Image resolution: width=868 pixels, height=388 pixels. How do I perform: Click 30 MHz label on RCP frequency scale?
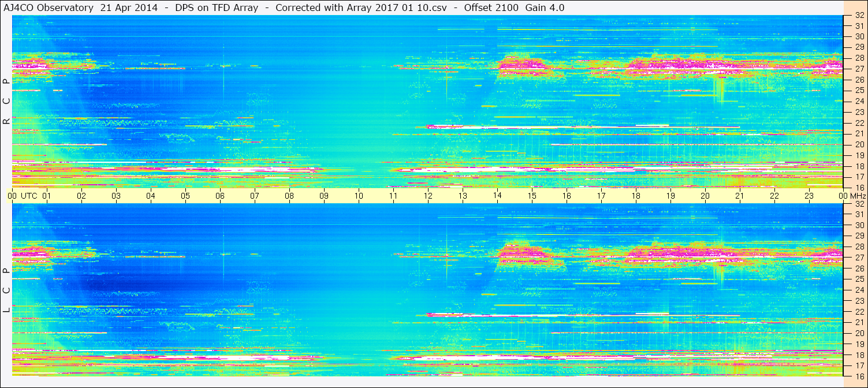(859, 36)
